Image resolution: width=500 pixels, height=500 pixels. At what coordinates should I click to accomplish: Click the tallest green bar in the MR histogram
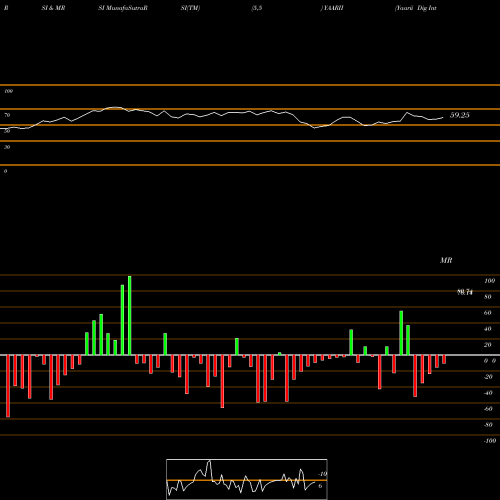130,315
